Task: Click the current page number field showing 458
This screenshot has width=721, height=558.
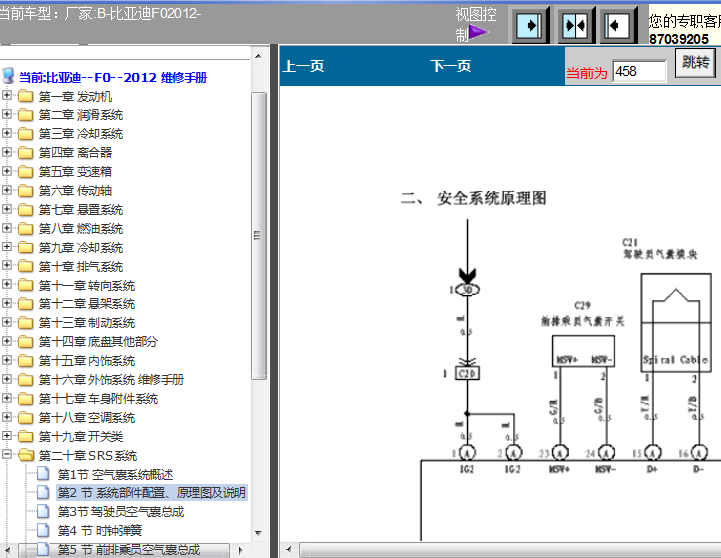Action: (x=639, y=71)
